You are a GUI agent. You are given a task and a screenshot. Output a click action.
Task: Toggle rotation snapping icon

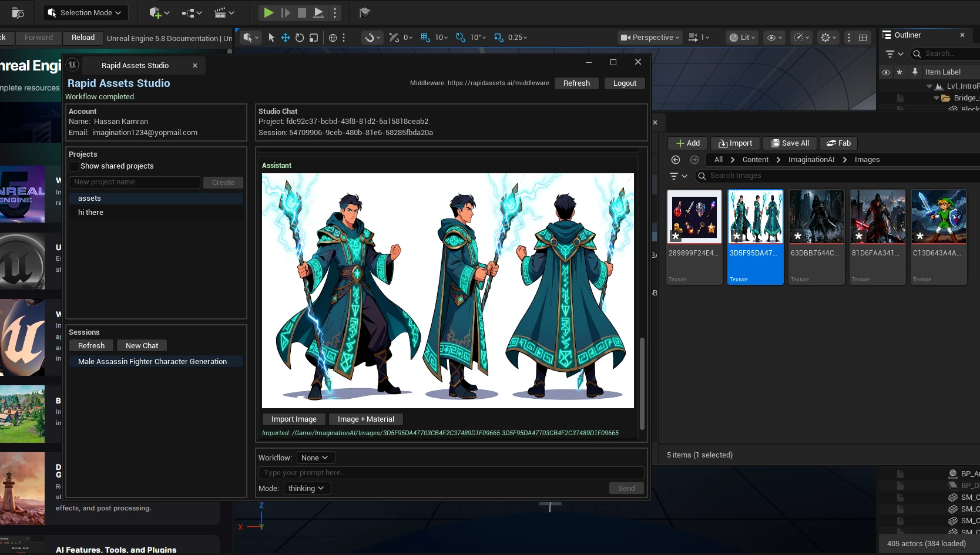pyautogui.click(x=461, y=38)
